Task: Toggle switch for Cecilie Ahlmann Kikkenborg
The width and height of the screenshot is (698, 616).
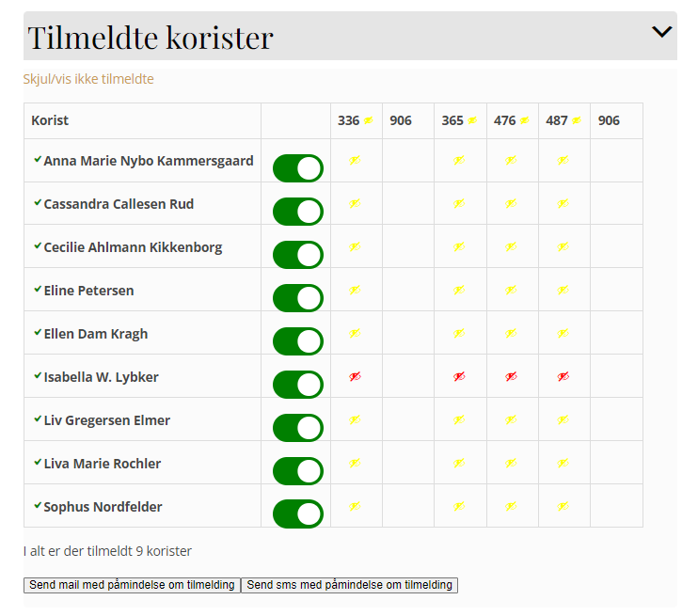Action: tap(298, 255)
